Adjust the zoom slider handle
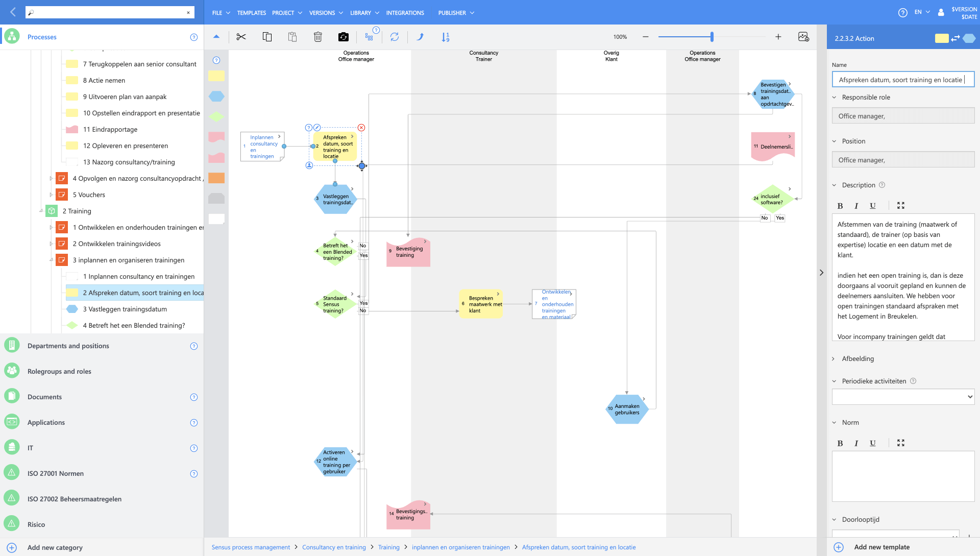Viewport: 980px width, 556px height. point(712,37)
